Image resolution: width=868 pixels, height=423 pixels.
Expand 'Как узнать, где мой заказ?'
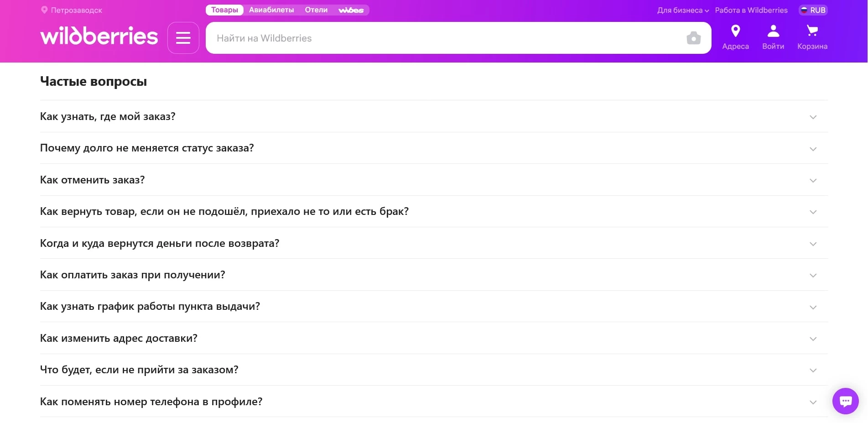pos(813,117)
